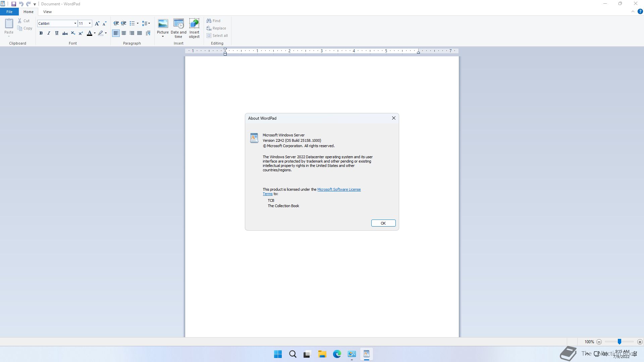Click the WordPad taskbar icon
Image resolution: width=644 pixels, height=362 pixels.
tap(367, 354)
